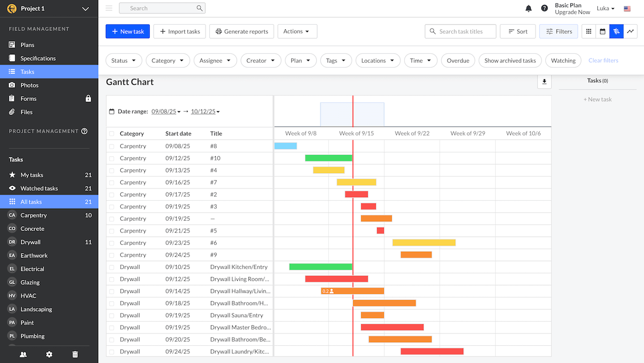This screenshot has height=363, width=644.
Task: Open project settings gear icon
Action: click(49, 354)
